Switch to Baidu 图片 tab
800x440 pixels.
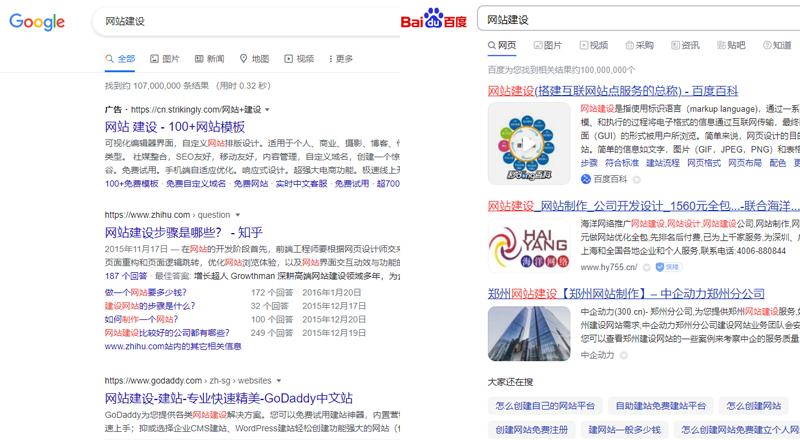click(x=547, y=45)
